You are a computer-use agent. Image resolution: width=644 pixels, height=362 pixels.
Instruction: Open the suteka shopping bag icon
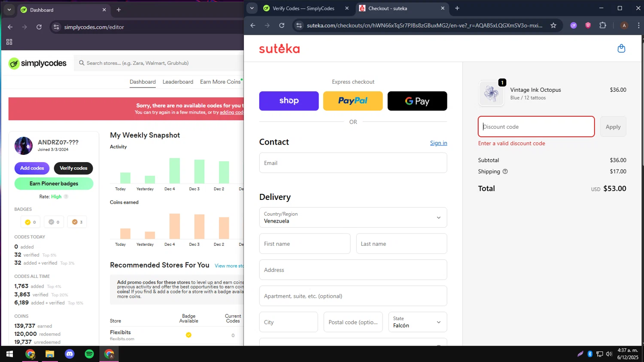pos(621,48)
